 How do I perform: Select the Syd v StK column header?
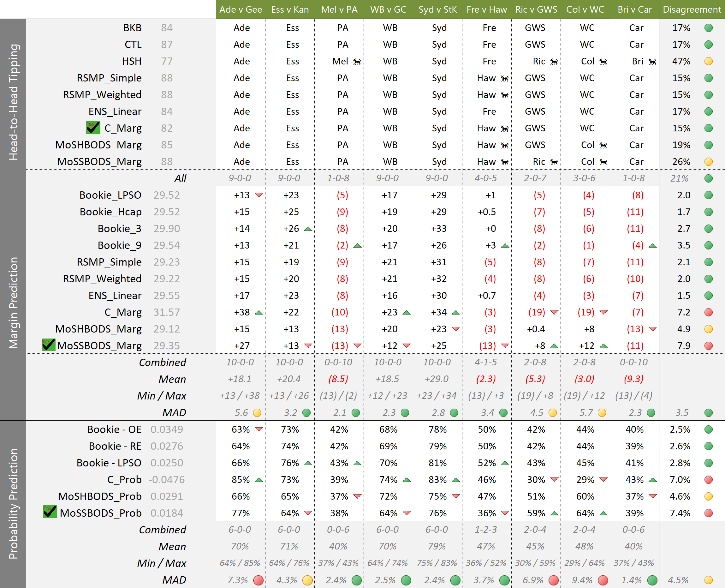click(438, 9)
